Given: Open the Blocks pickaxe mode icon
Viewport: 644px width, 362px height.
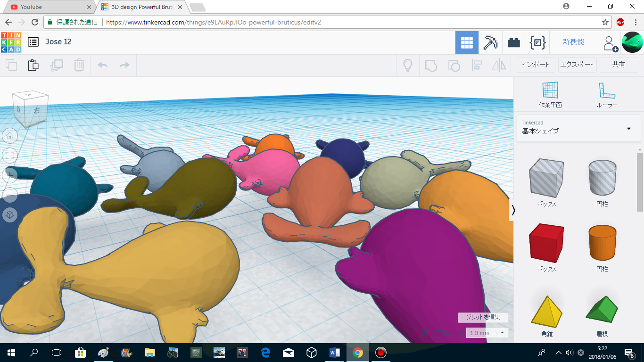Looking at the screenshot, I should tap(490, 42).
